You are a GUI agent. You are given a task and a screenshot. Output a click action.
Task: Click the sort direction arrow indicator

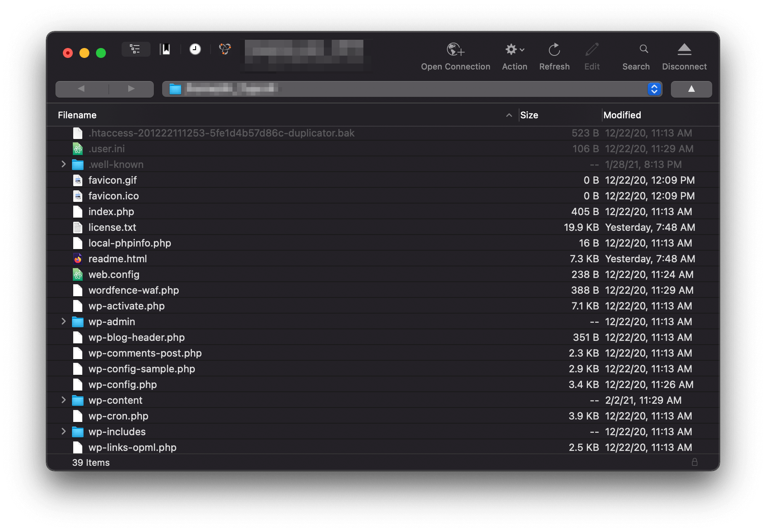pos(509,115)
